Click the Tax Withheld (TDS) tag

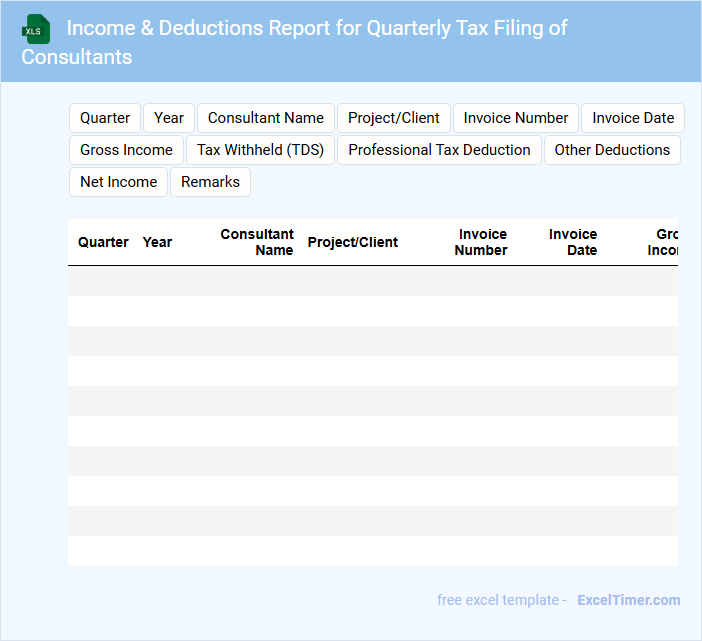tap(260, 150)
